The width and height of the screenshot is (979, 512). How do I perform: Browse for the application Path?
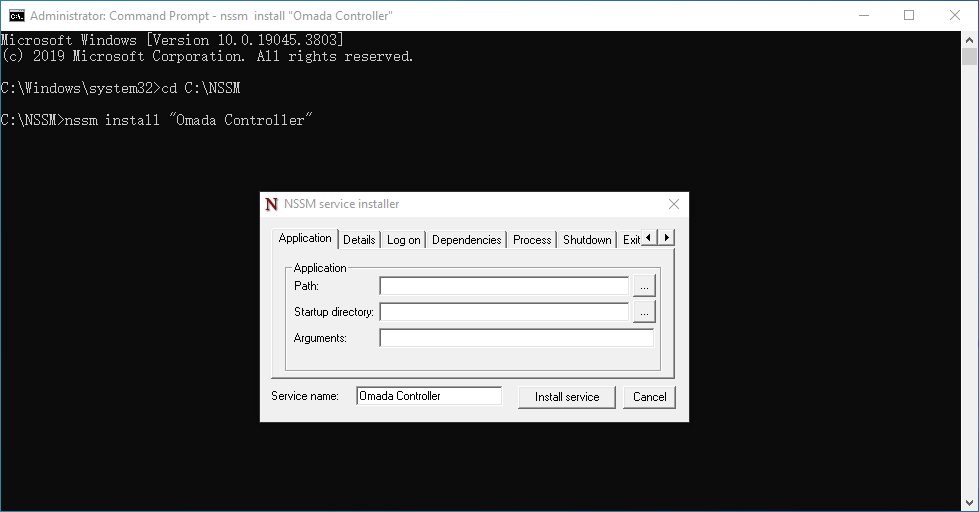pyautogui.click(x=644, y=286)
